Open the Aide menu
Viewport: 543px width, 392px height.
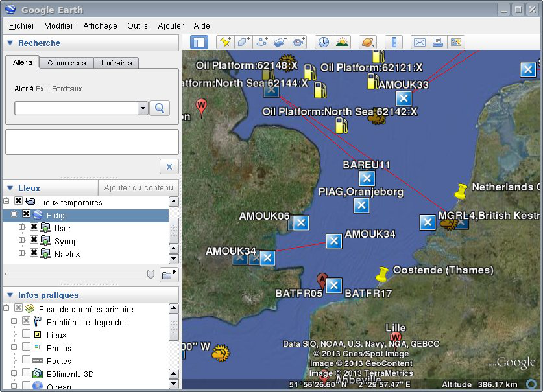pyautogui.click(x=202, y=26)
